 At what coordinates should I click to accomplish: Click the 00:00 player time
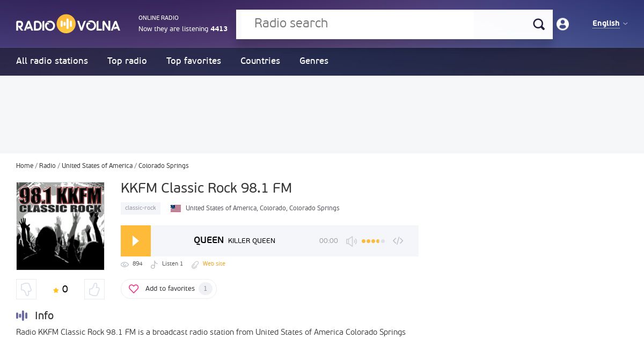tap(328, 241)
